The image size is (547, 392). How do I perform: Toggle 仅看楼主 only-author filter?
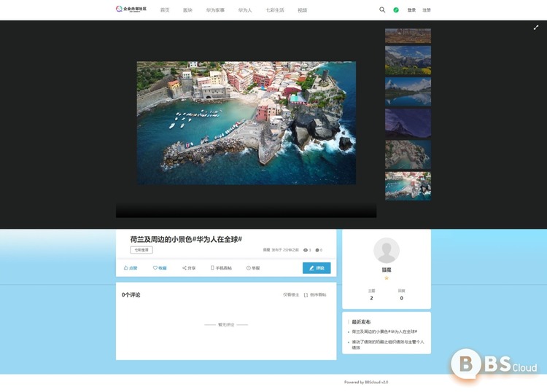click(291, 295)
